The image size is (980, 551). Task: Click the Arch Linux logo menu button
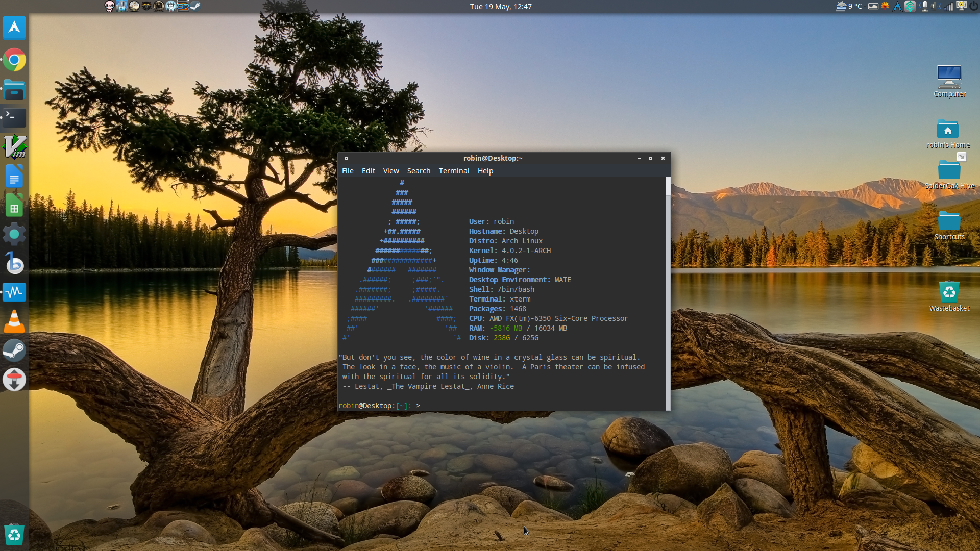coord(14,27)
